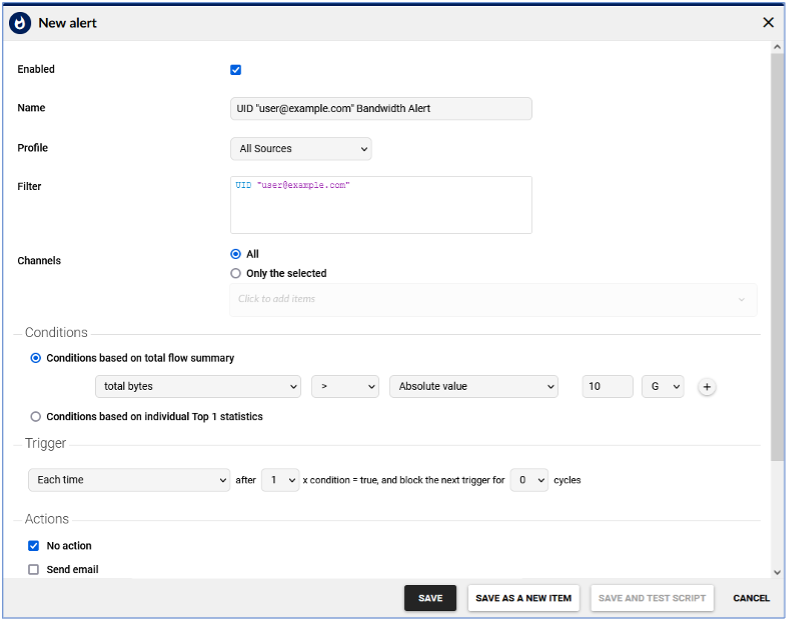Expand the Absolute value dropdown
788x620 pixels.
(473, 386)
